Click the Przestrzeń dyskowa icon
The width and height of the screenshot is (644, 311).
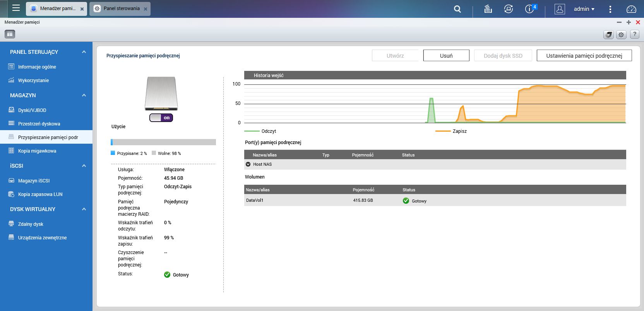click(x=11, y=124)
